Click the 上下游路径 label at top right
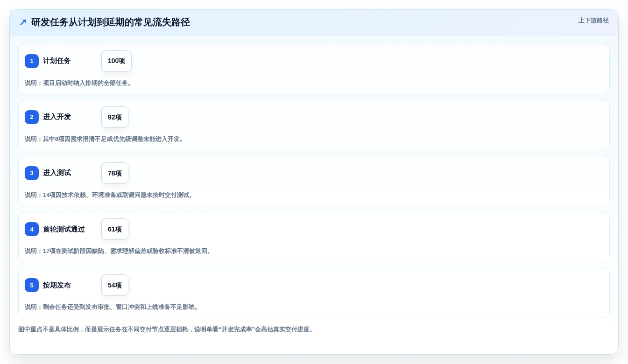Viewport: 628px width, 364px height. [593, 21]
